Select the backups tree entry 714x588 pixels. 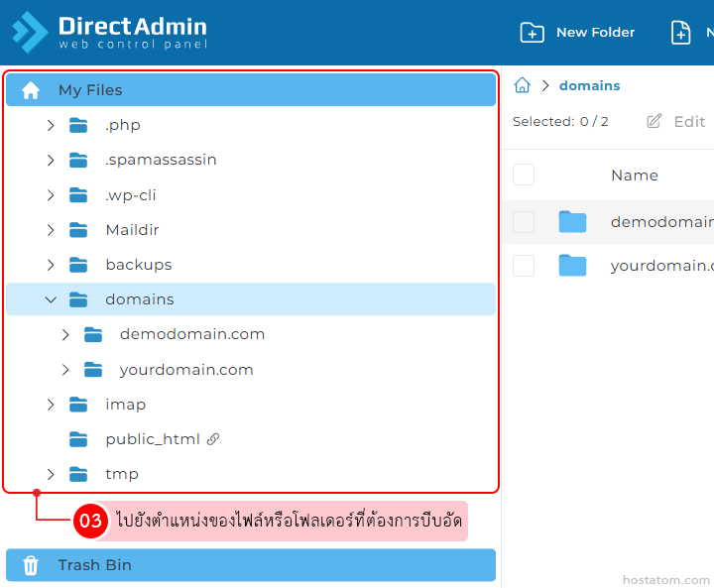tap(139, 265)
